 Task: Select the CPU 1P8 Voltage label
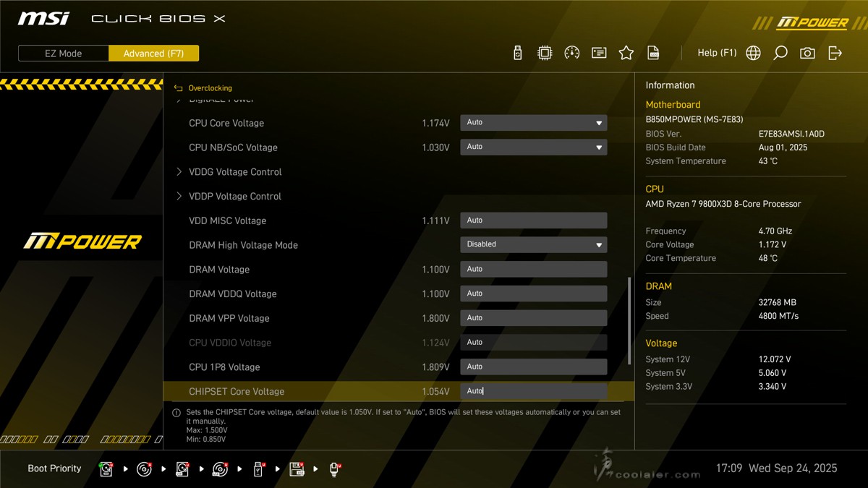224,367
